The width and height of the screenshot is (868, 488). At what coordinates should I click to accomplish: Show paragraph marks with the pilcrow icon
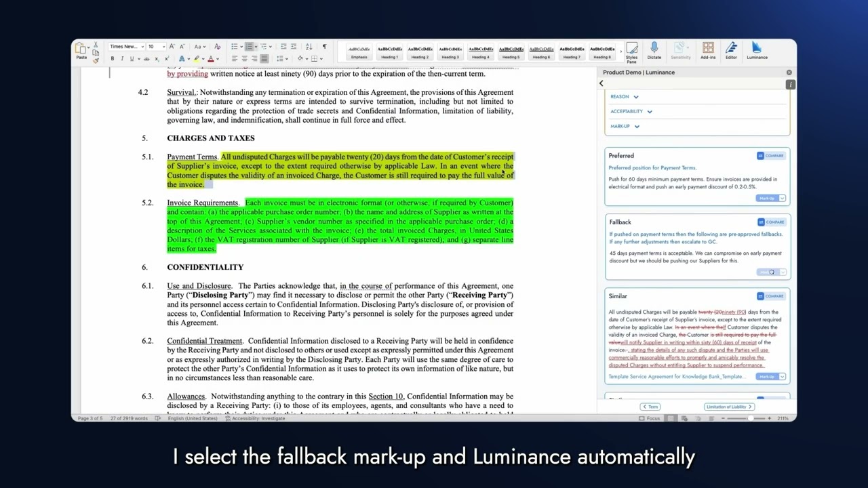(x=324, y=47)
